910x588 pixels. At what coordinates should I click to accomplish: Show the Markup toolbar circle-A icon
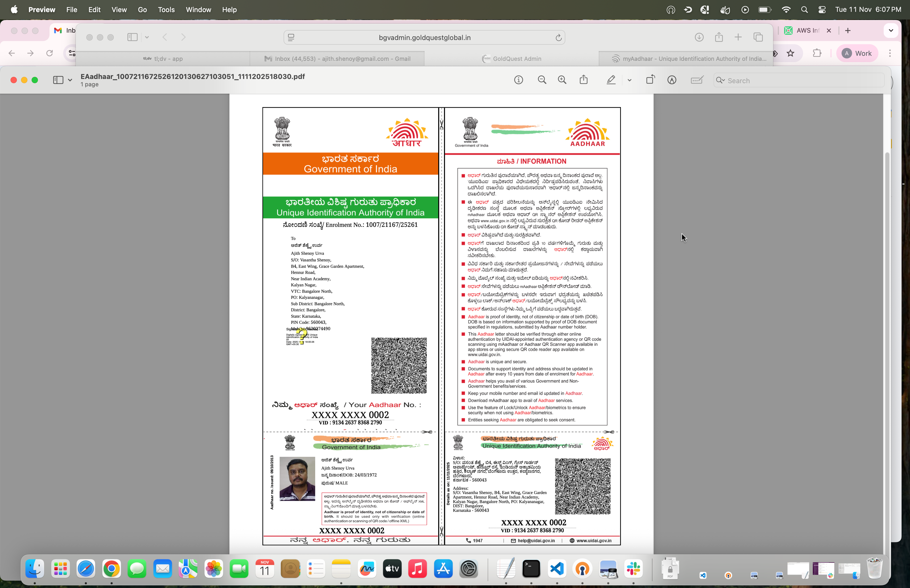pos(672,80)
